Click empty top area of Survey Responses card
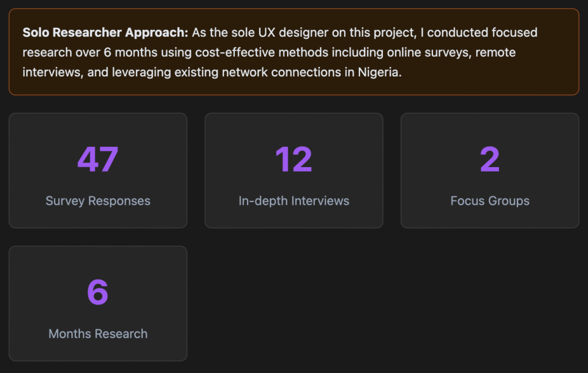 click(x=98, y=125)
